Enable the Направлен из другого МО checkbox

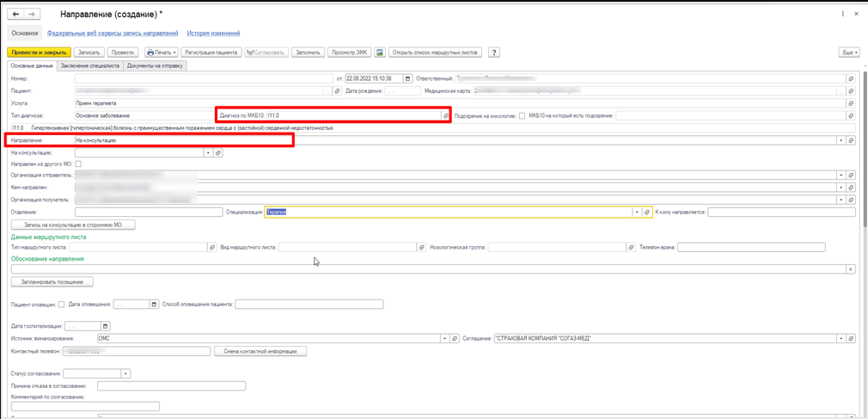pyautogui.click(x=78, y=163)
